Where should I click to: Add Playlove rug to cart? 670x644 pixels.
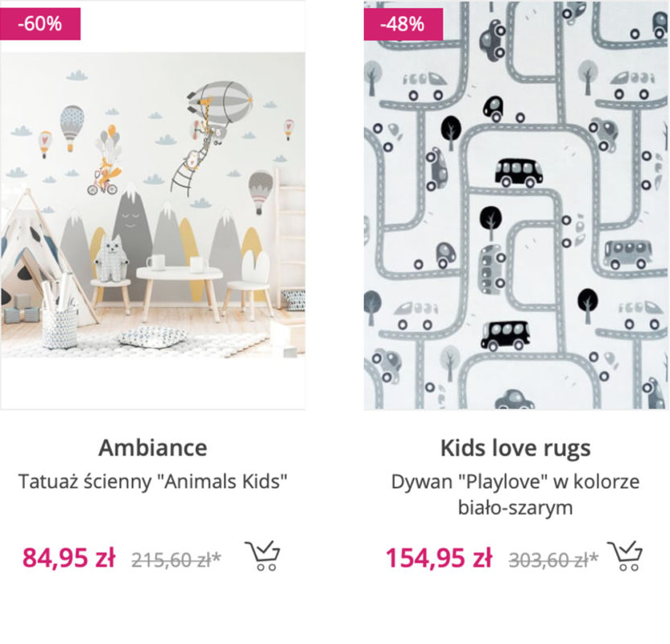click(x=625, y=555)
